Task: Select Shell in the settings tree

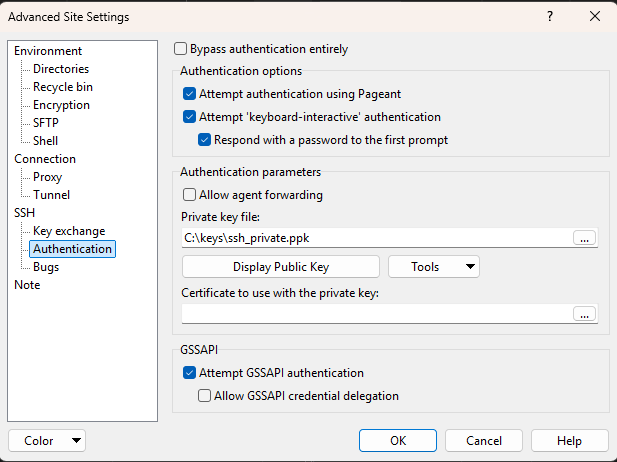Action: (46, 141)
